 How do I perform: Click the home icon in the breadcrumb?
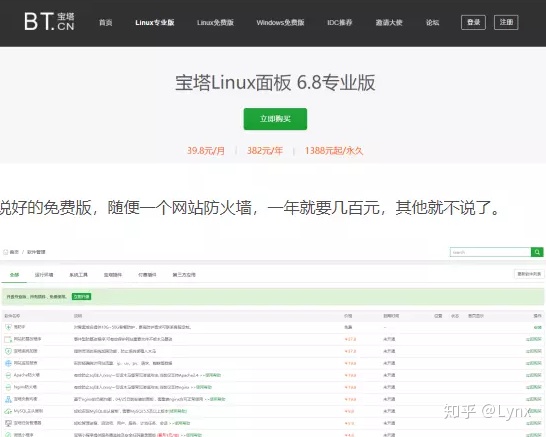(x=5, y=252)
